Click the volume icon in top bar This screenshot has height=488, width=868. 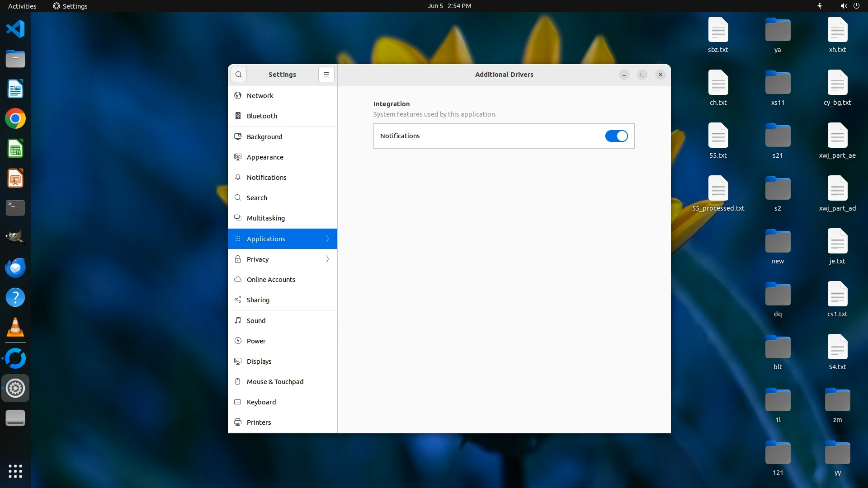pos(844,6)
